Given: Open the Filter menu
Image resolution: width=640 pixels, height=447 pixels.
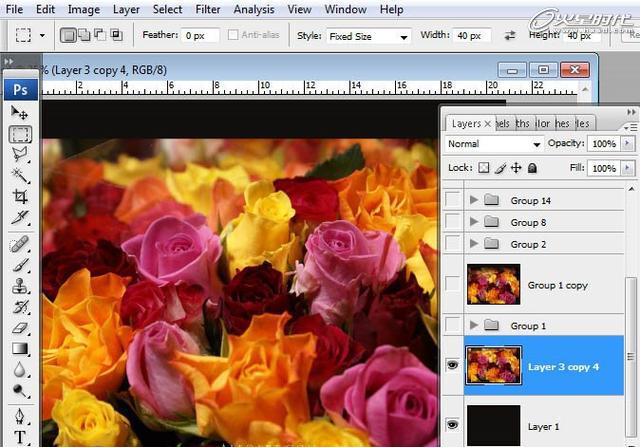Looking at the screenshot, I should point(208,9).
